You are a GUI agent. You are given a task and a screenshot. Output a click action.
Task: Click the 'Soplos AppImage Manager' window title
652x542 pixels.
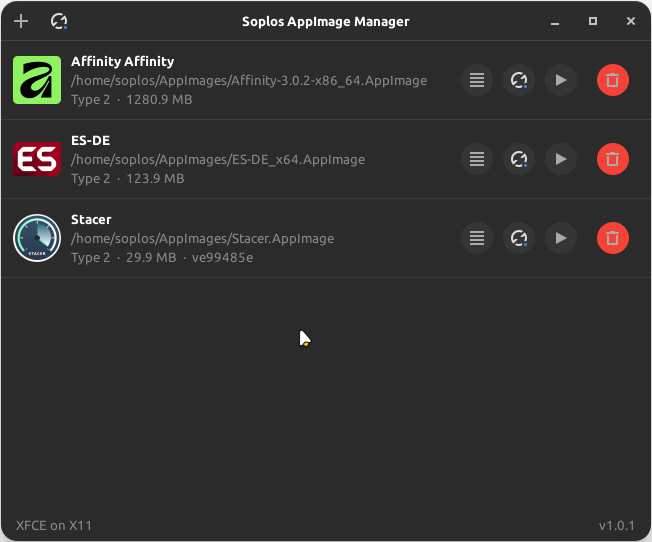click(x=326, y=22)
